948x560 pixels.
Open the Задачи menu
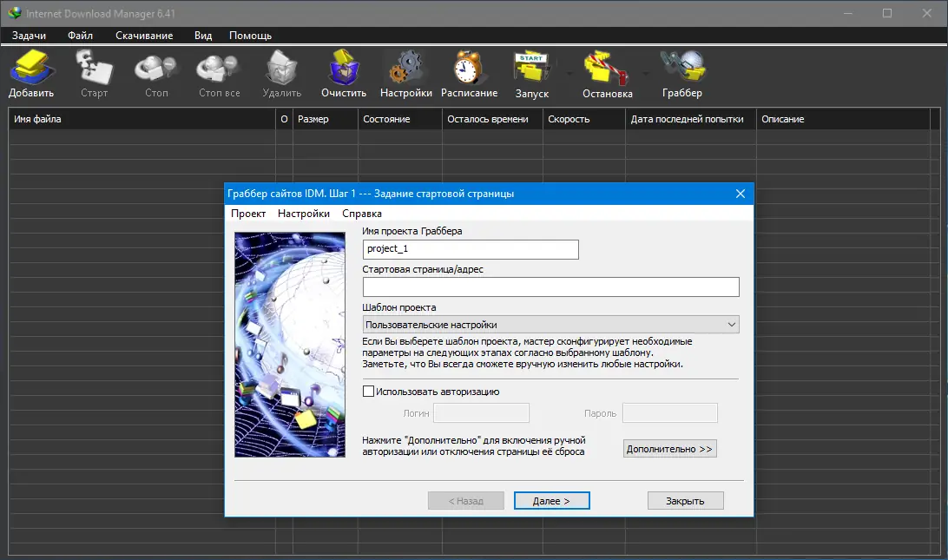coord(29,36)
